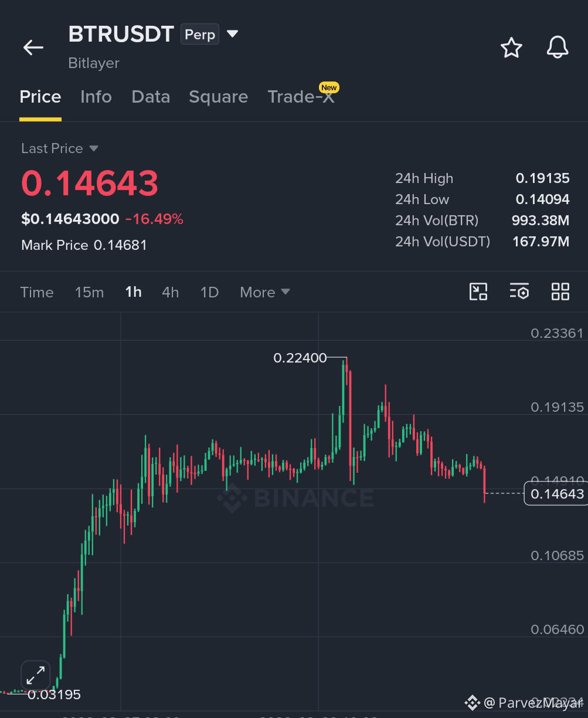Tap the 24h Vol(BTR) value 993.38M
This screenshot has height=718, width=588.
point(541,221)
